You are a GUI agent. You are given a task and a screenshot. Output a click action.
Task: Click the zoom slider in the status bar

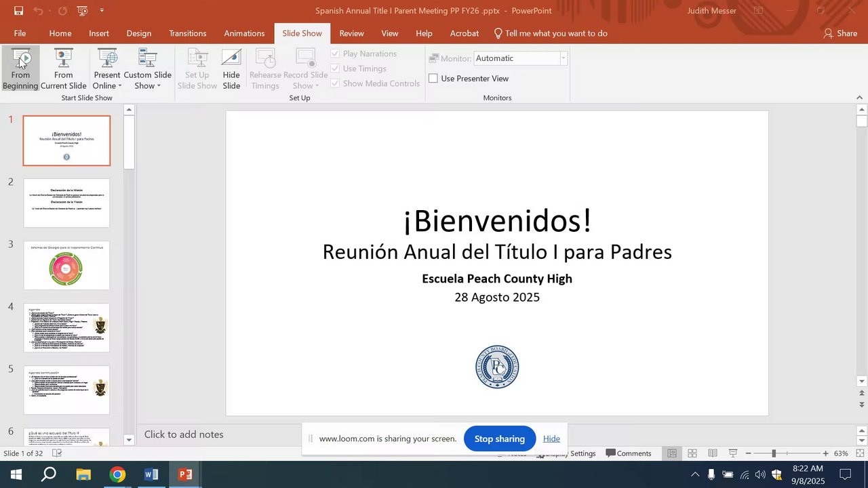[x=774, y=453]
